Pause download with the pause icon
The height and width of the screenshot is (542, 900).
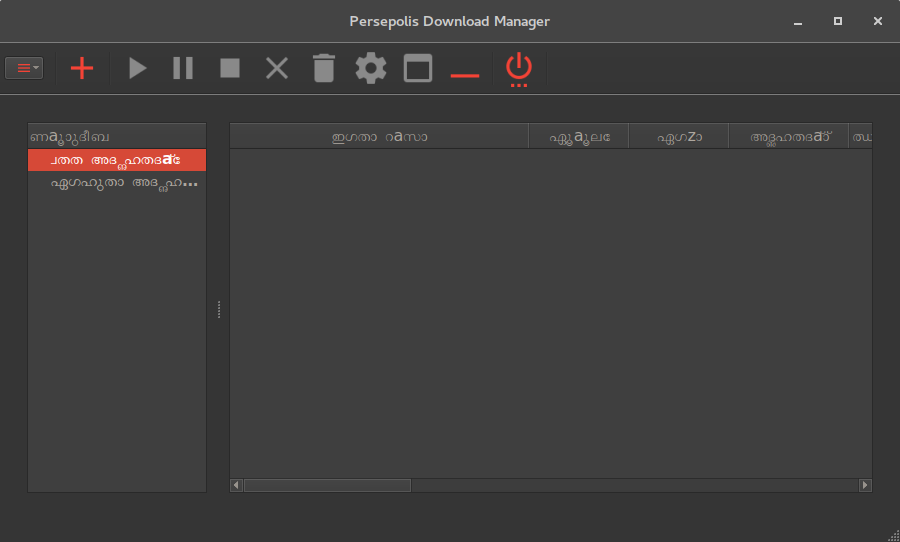tap(183, 68)
